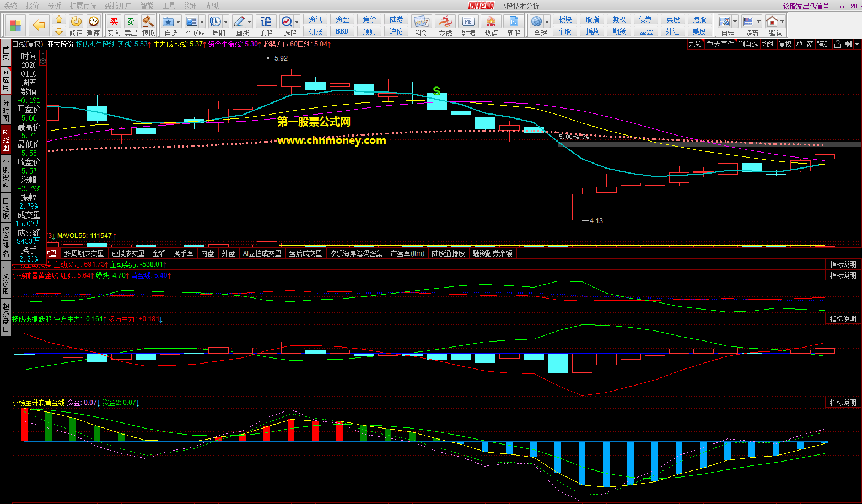Viewport: 862px width, 504px height.
Task: Click the green S signal marker on chart
Action: [x=437, y=91]
